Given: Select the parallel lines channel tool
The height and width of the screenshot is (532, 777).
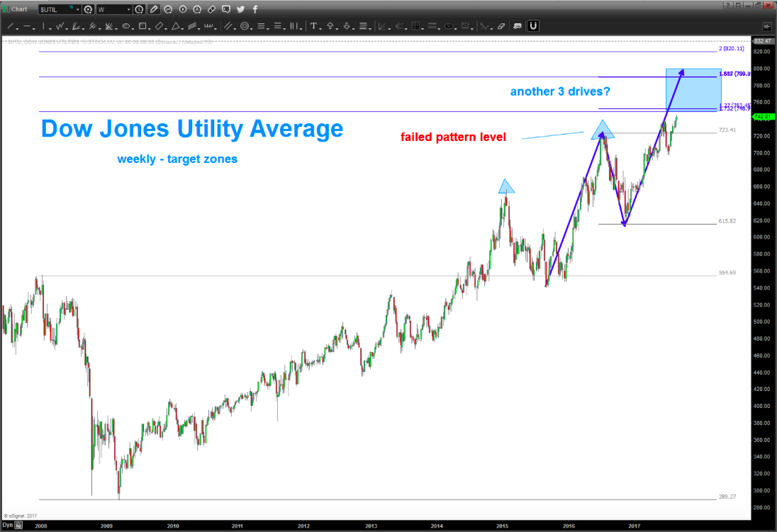Looking at the screenshot, I should pyautogui.click(x=228, y=26).
